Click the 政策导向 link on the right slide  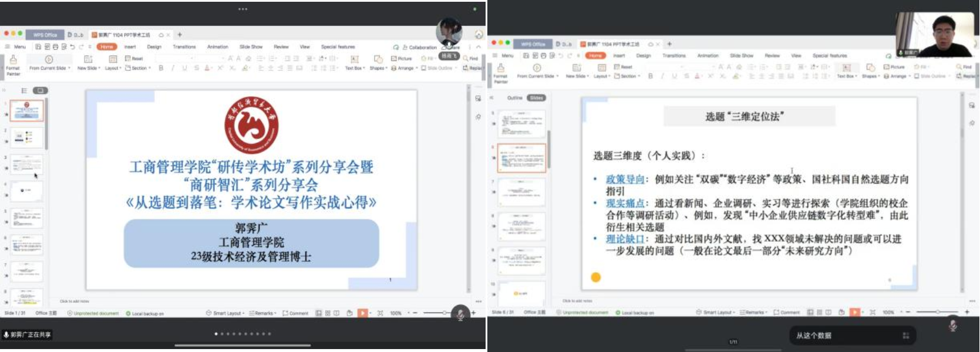point(625,180)
